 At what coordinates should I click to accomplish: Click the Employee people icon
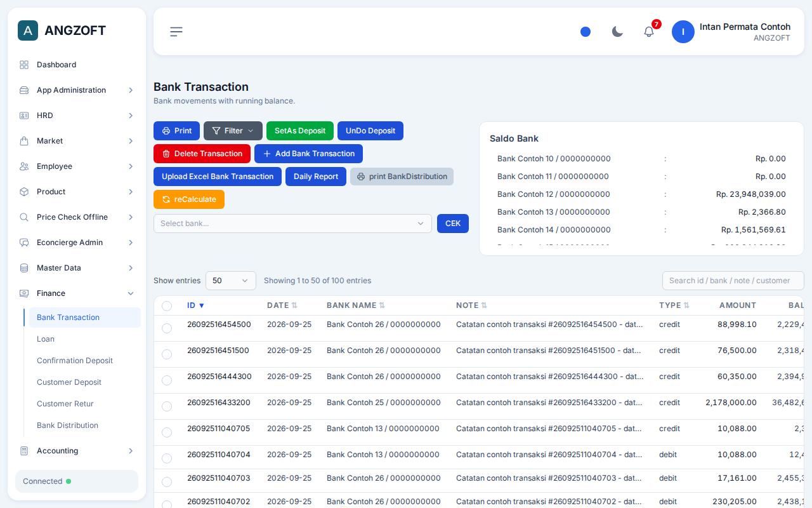(x=24, y=166)
